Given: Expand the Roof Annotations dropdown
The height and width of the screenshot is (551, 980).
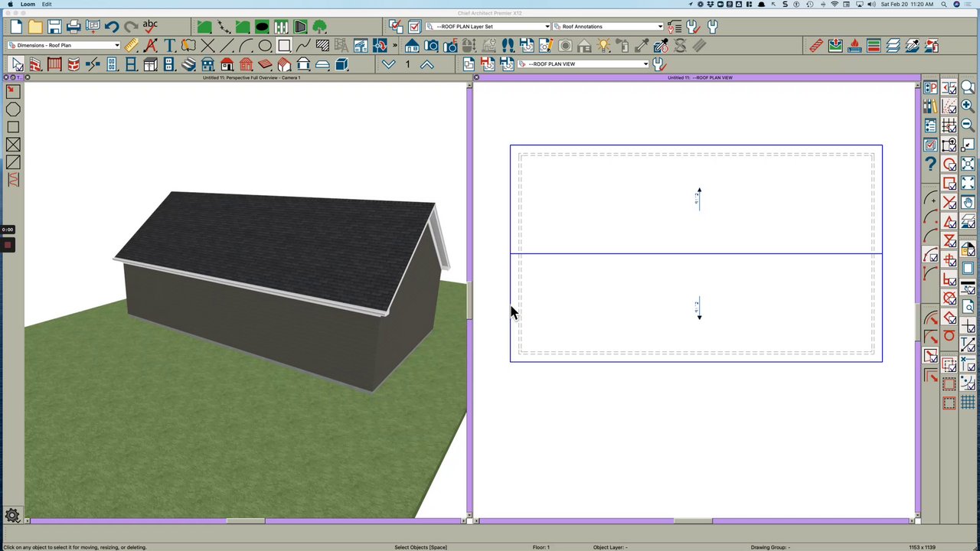Looking at the screenshot, I should tap(608, 27).
